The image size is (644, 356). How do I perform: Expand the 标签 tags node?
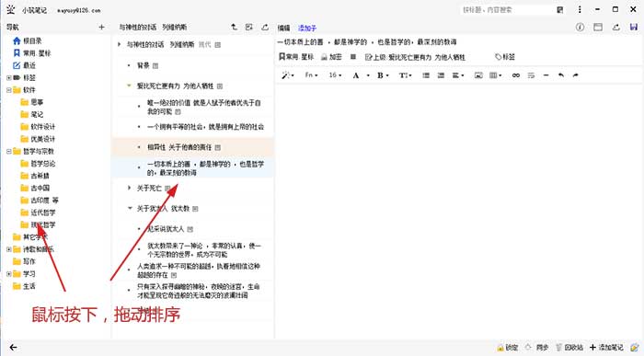pyautogui.click(x=8, y=77)
